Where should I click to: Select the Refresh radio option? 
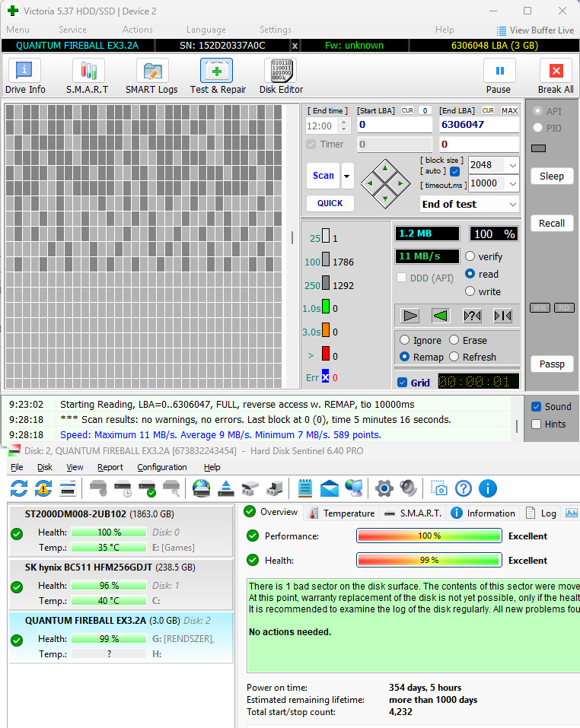[x=454, y=357]
